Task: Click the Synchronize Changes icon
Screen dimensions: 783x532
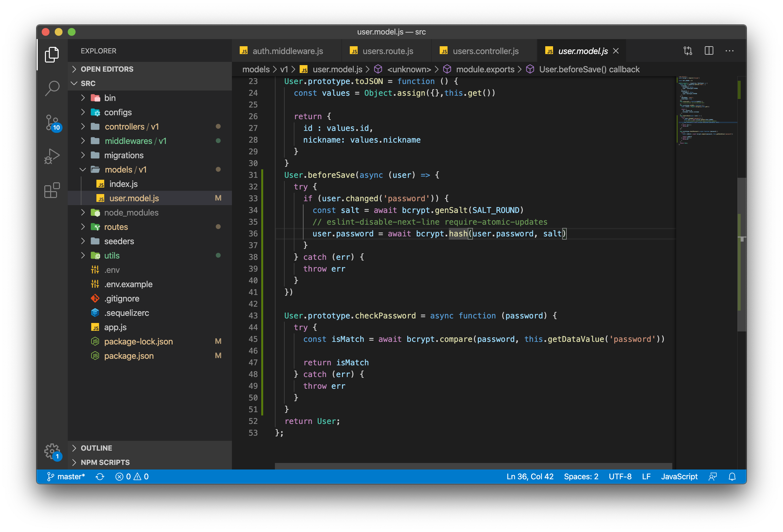Action: click(x=100, y=476)
